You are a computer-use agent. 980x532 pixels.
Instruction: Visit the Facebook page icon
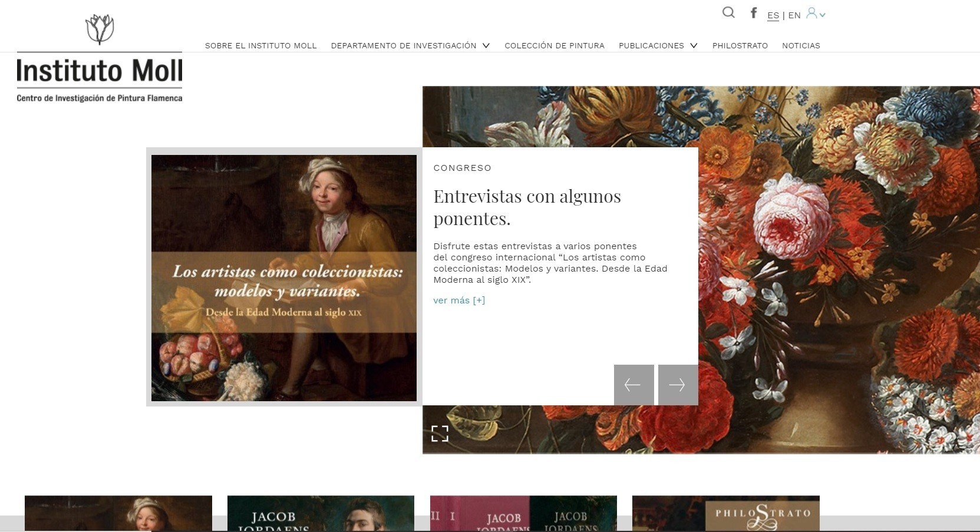(754, 12)
